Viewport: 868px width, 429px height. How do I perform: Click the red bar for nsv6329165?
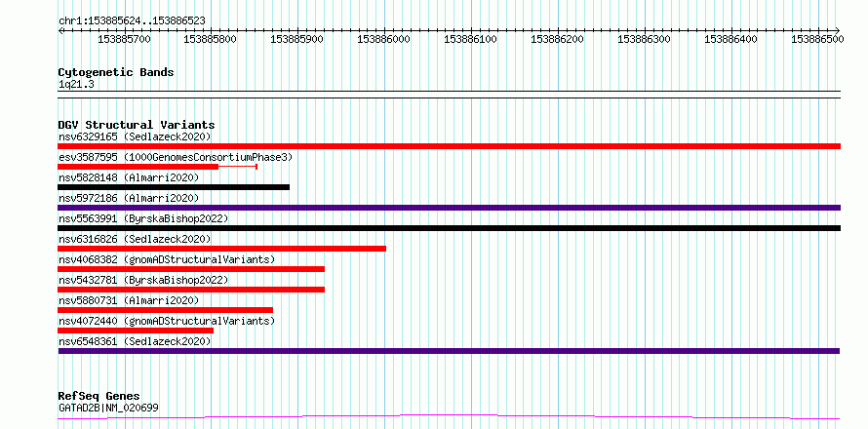pos(449,146)
